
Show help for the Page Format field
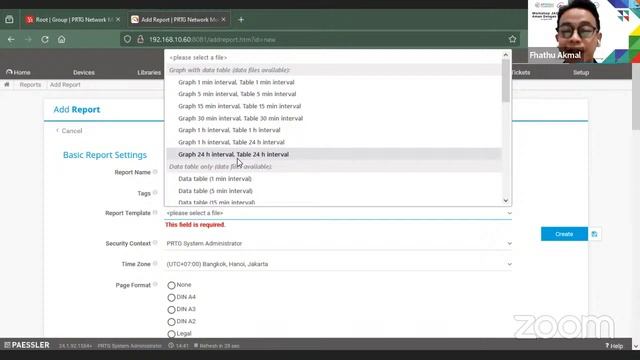pos(155,284)
